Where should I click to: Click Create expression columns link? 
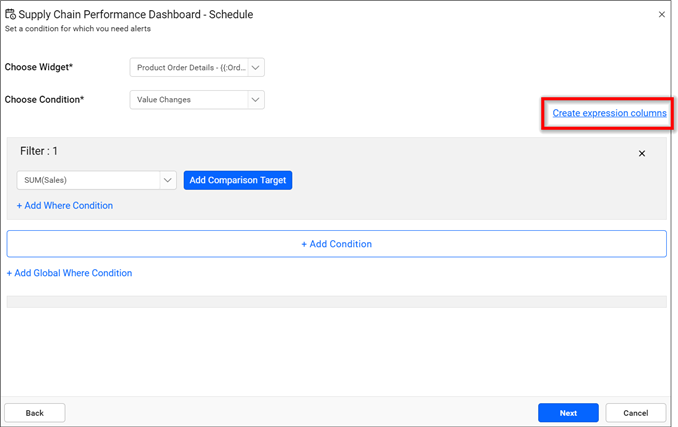[x=609, y=113]
